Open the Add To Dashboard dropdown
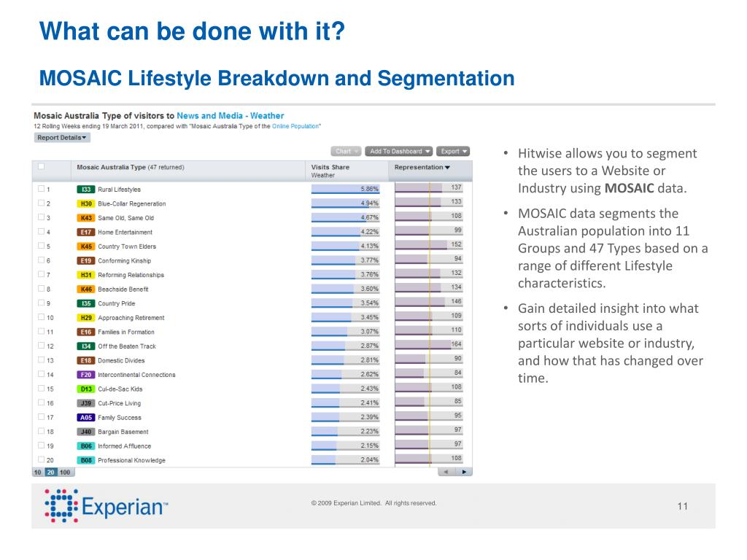Viewport: 747px width, 560px height. coord(399,152)
